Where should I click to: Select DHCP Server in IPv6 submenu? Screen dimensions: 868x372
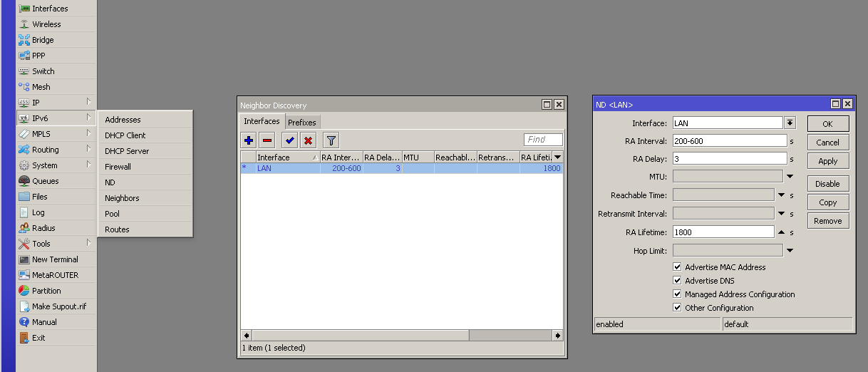point(145,151)
